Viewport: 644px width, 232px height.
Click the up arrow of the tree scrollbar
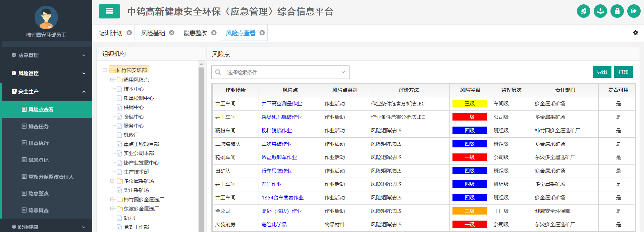pos(201,64)
